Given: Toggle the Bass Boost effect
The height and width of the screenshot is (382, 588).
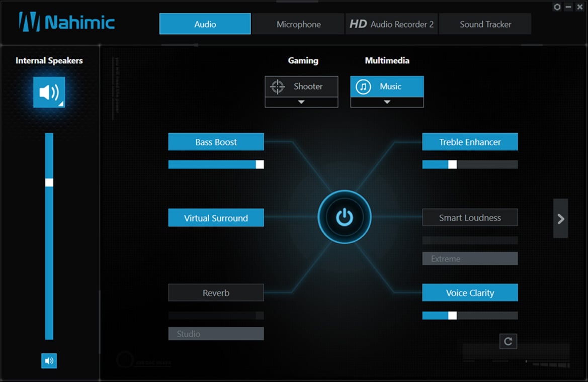Looking at the screenshot, I should point(216,142).
